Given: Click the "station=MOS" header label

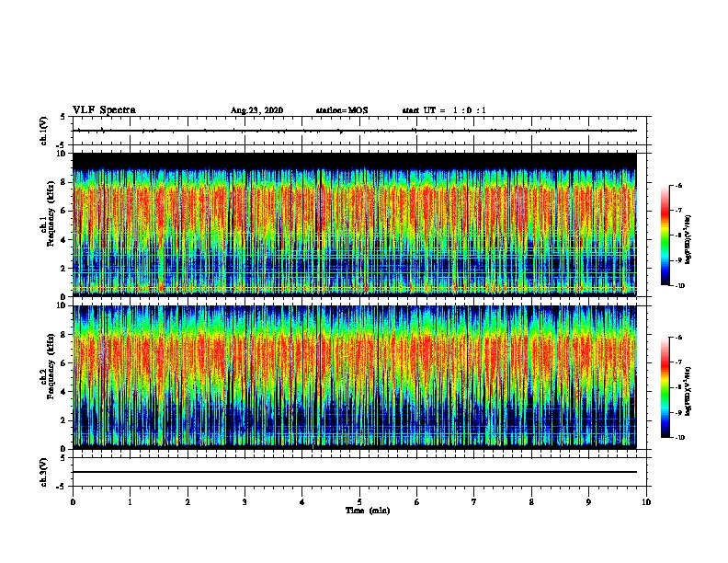Looking at the screenshot, I should 342,110.
